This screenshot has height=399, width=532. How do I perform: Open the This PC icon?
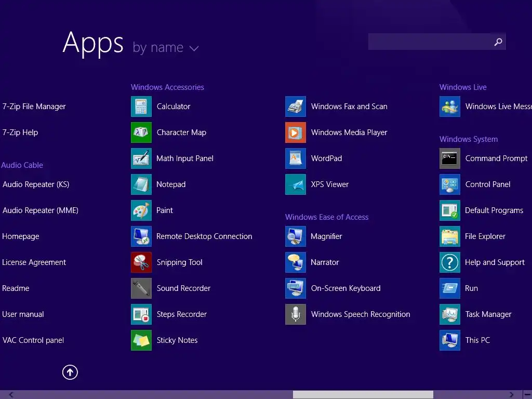point(450,340)
